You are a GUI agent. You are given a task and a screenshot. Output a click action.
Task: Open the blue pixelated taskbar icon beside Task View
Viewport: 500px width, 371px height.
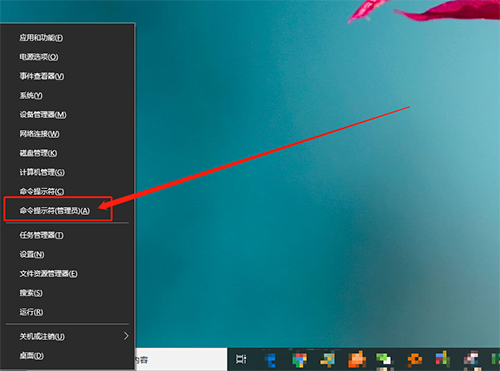tap(270, 360)
